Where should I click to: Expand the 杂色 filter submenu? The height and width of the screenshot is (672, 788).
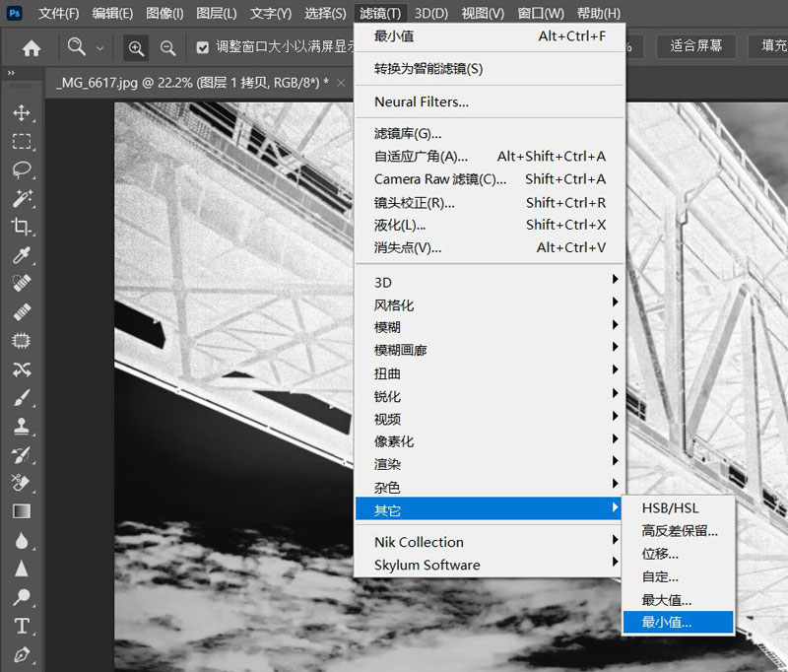490,487
